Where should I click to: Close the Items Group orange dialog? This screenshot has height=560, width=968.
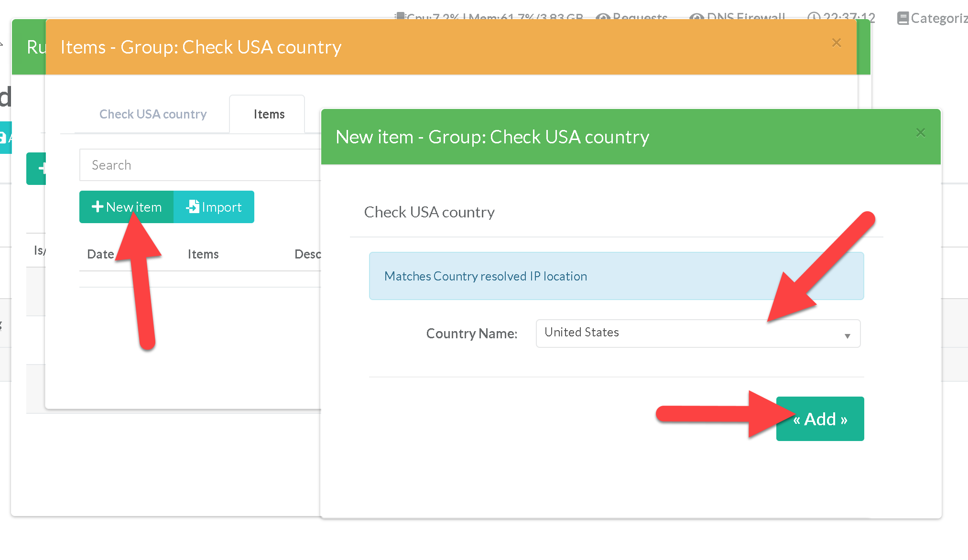[837, 43]
